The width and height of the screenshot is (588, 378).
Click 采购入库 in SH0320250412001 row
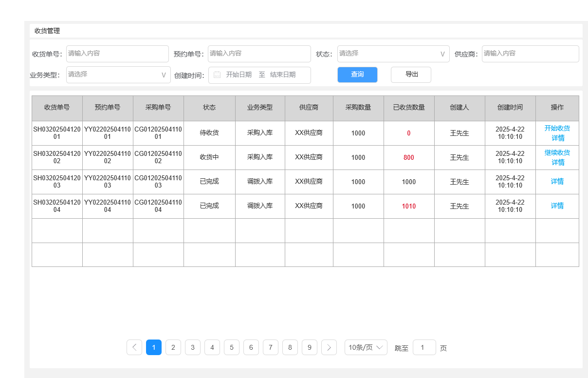(260, 132)
